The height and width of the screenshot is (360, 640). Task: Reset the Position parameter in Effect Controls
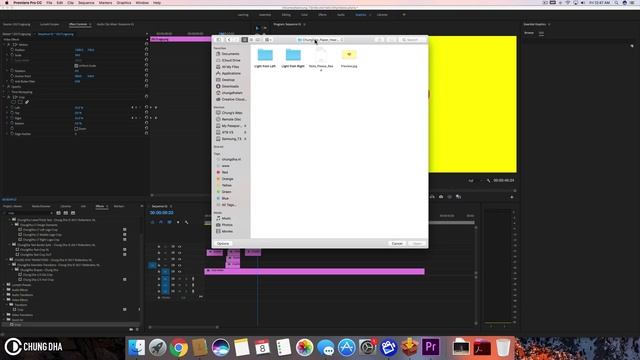(147, 50)
